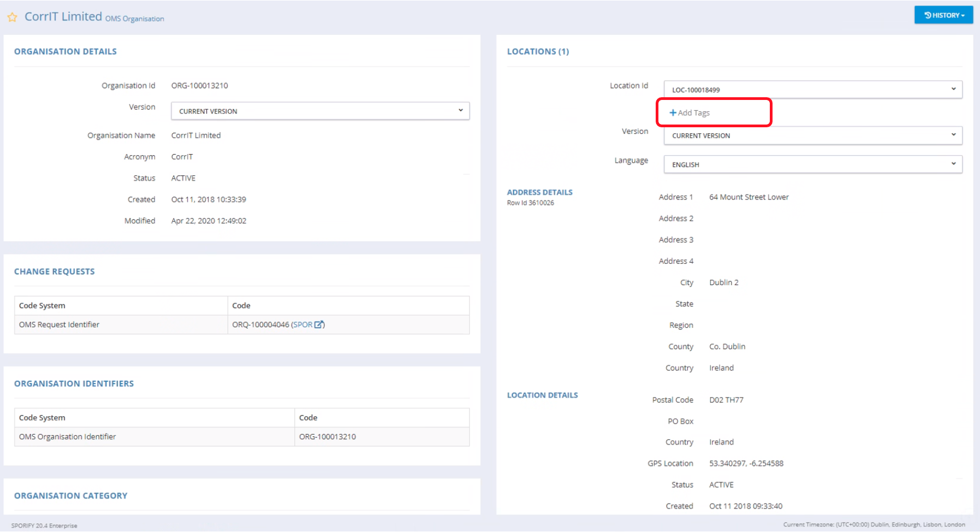Select the Organisation Identifiers section heading
The width and height of the screenshot is (980, 532).
[x=74, y=383]
